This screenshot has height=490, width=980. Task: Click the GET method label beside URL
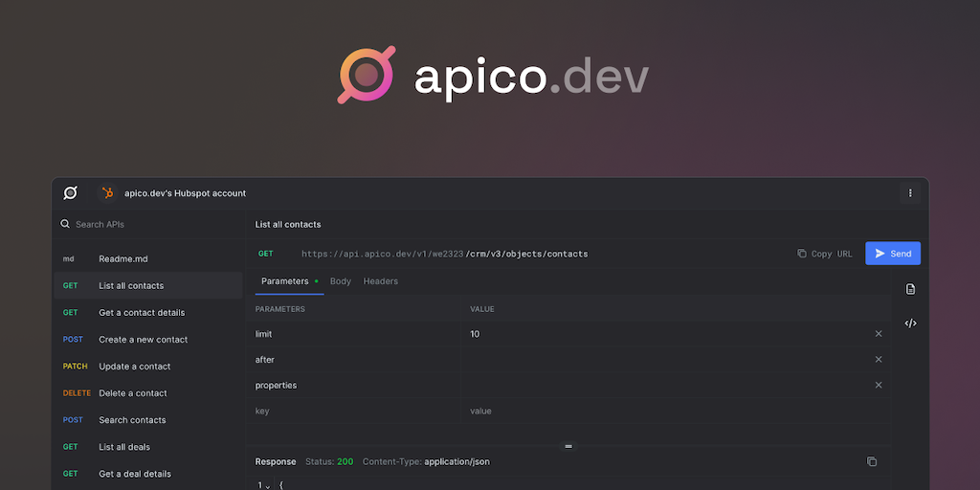[266, 253]
